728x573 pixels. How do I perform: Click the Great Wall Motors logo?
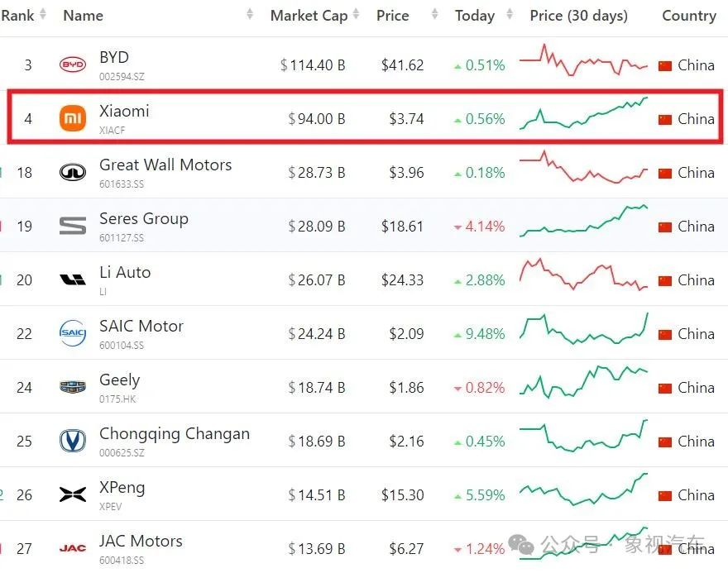pos(73,173)
